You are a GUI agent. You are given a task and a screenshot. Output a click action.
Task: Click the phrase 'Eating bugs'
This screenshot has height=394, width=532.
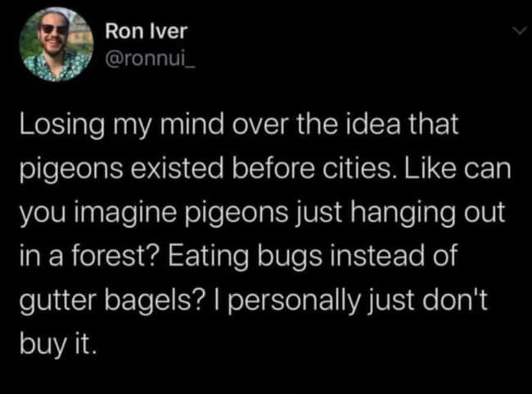coord(245,256)
